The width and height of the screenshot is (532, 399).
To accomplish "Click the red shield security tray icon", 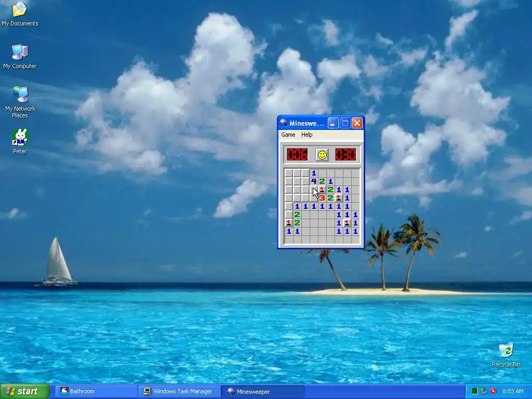I will tap(494, 391).
